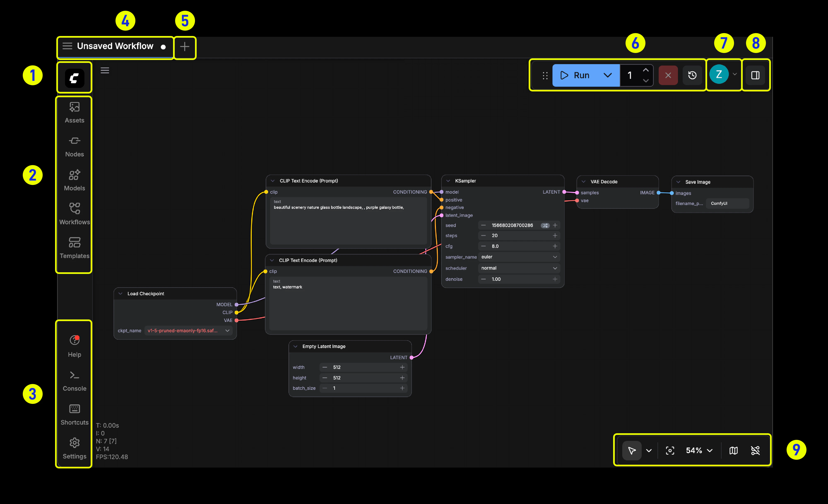Open keyboard Shortcuts panel
828x504 pixels.
point(74,414)
